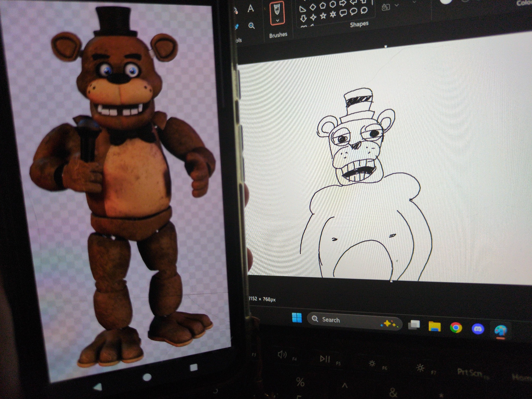
Task: Select the Magnifier zoom tool
Action: coord(251,26)
